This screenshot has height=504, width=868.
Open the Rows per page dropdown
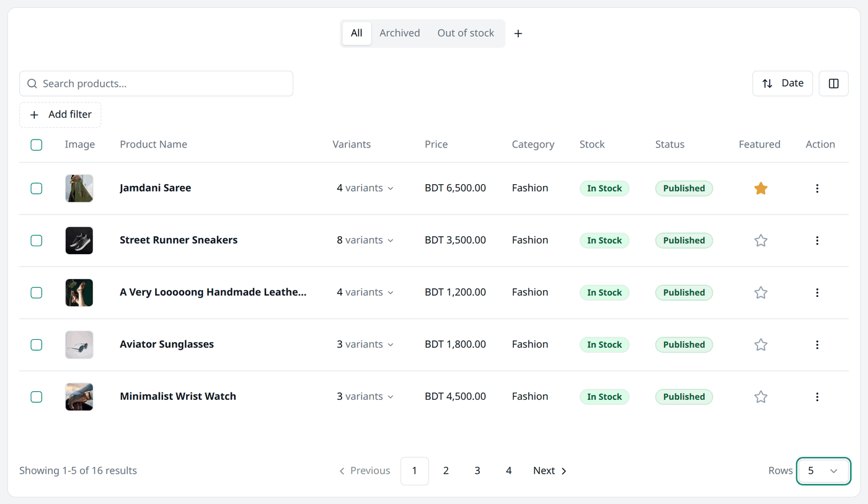coord(823,471)
